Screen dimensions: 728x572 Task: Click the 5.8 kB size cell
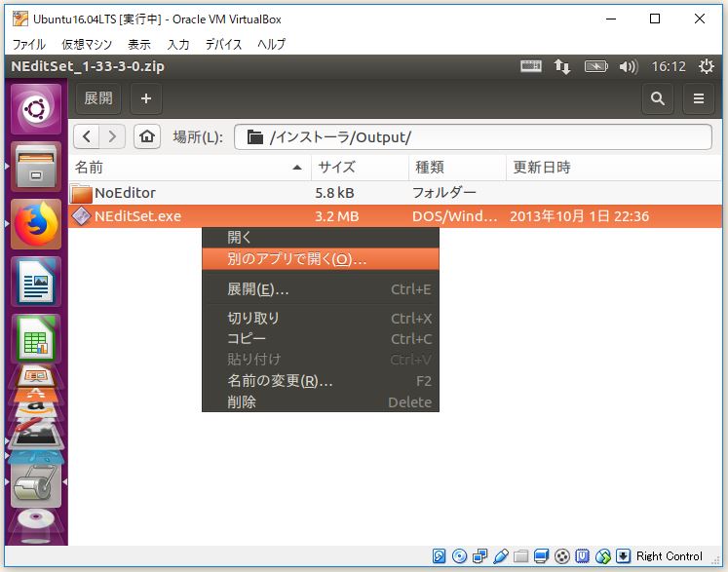334,193
